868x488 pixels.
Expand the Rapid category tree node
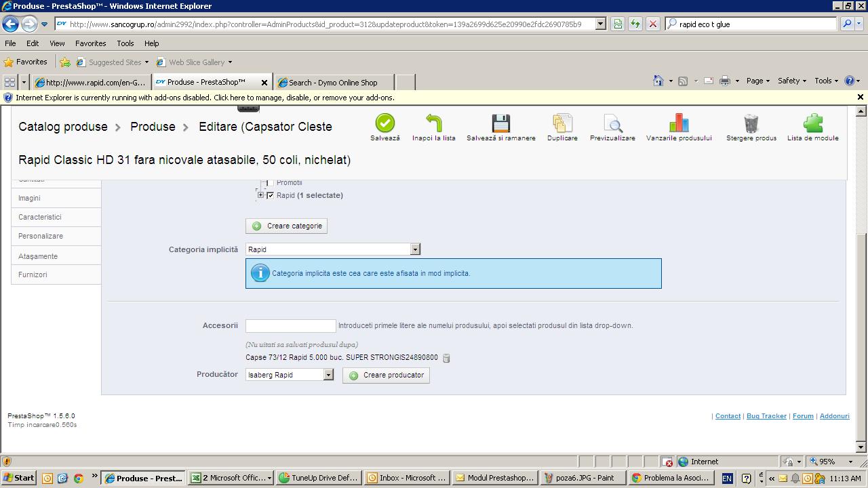[x=260, y=195]
